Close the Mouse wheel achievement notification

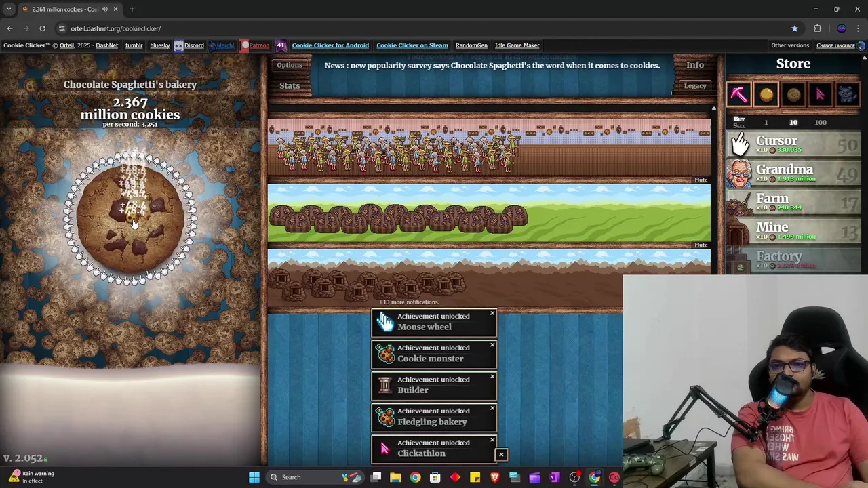tap(492, 314)
